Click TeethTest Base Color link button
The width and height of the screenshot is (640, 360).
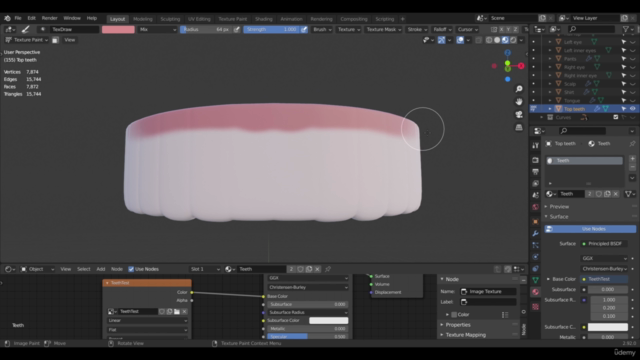point(604,279)
